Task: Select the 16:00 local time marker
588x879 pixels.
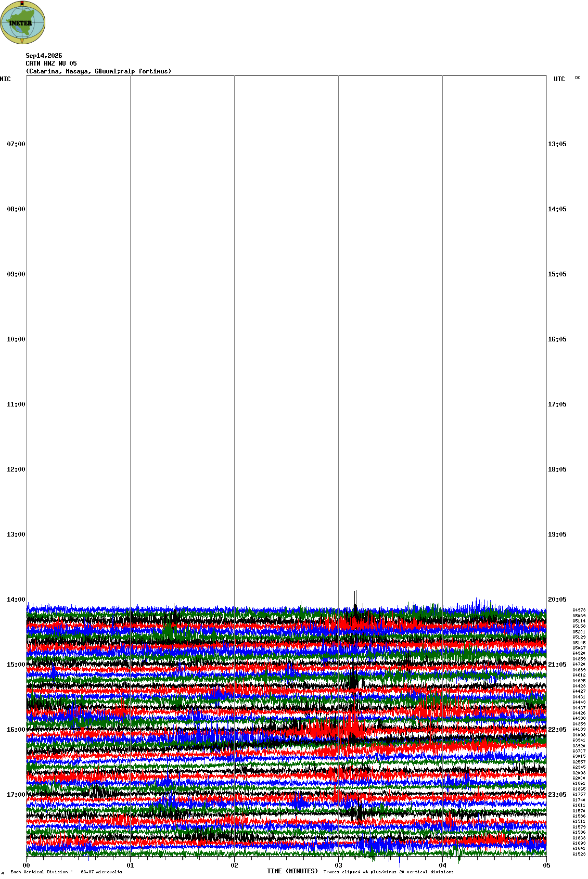Action: [x=16, y=730]
